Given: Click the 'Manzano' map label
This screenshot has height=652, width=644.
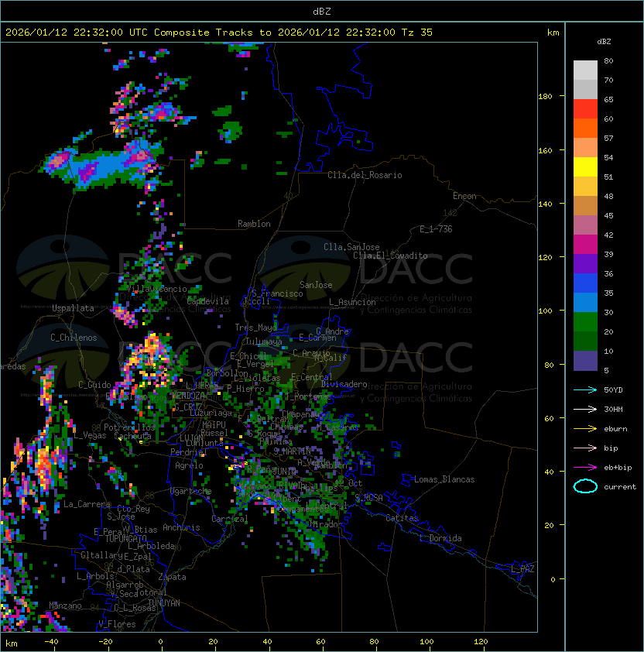Looking at the screenshot, I should coord(65,606).
